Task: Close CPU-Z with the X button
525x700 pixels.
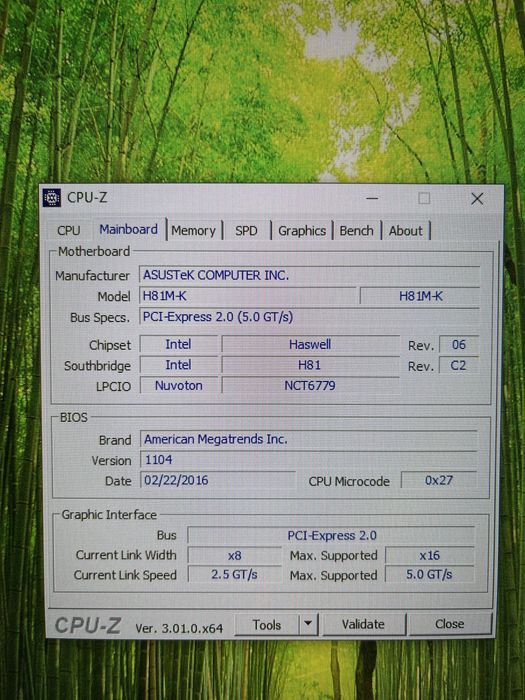Action: (477, 199)
